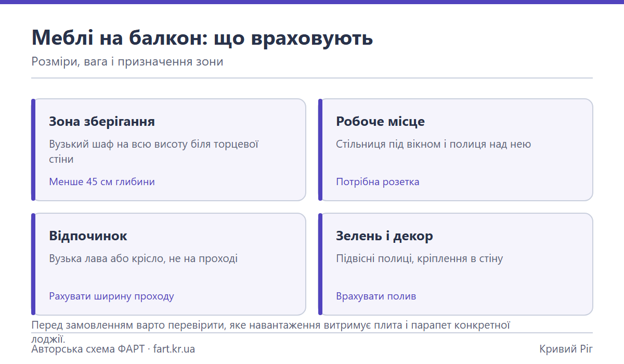The image size is (624, 364).
Task: Click the heading 'Меблі на балкон: що враховують'
Action: point(202,38)
